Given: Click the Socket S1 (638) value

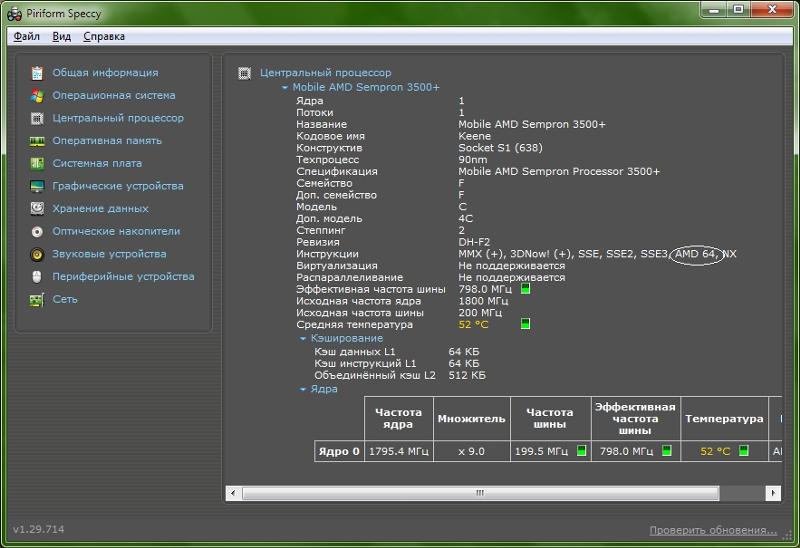Looking at the screenshot, I should (x=501, y=148).
